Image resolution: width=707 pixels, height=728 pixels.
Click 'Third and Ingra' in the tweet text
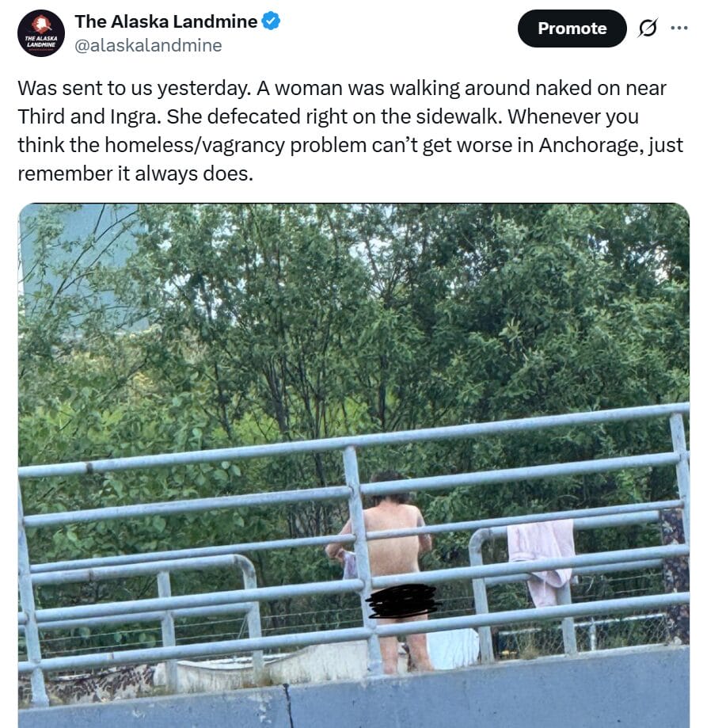[89, 116]
